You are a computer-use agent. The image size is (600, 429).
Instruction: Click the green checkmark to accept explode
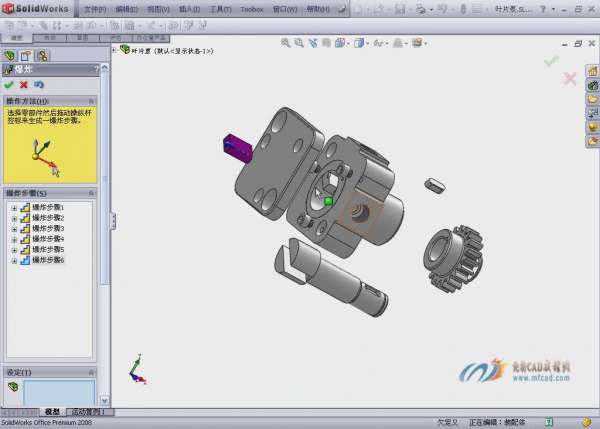9,85
